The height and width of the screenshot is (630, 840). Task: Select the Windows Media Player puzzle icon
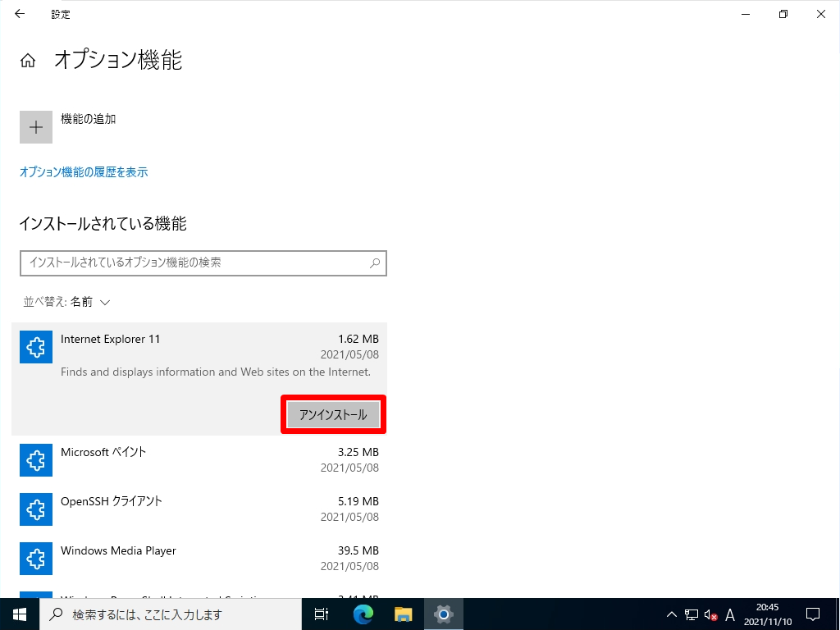[x=36, y=559]
